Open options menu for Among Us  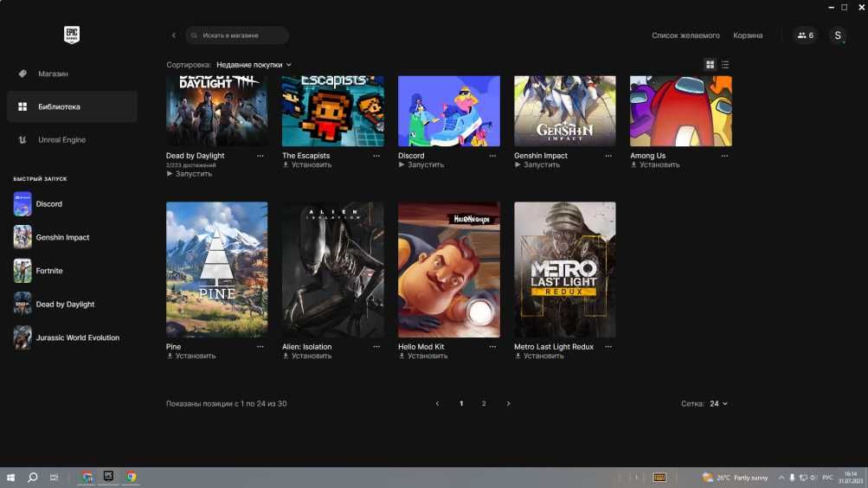(724, 156)
